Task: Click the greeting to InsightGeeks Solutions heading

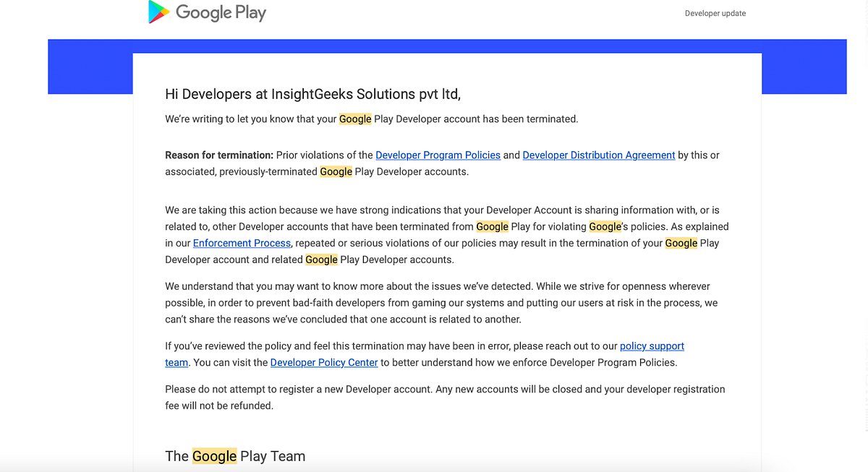Action: point(312,94)
